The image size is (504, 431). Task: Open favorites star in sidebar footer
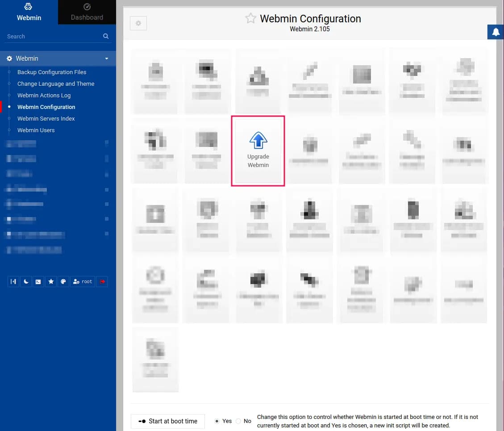(x=51, y=281)
